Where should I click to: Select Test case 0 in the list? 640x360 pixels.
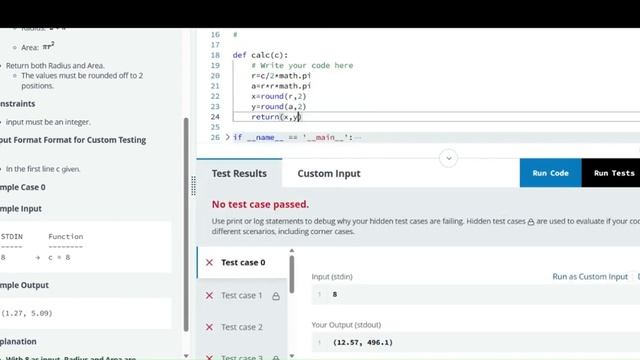pos(243,262)
